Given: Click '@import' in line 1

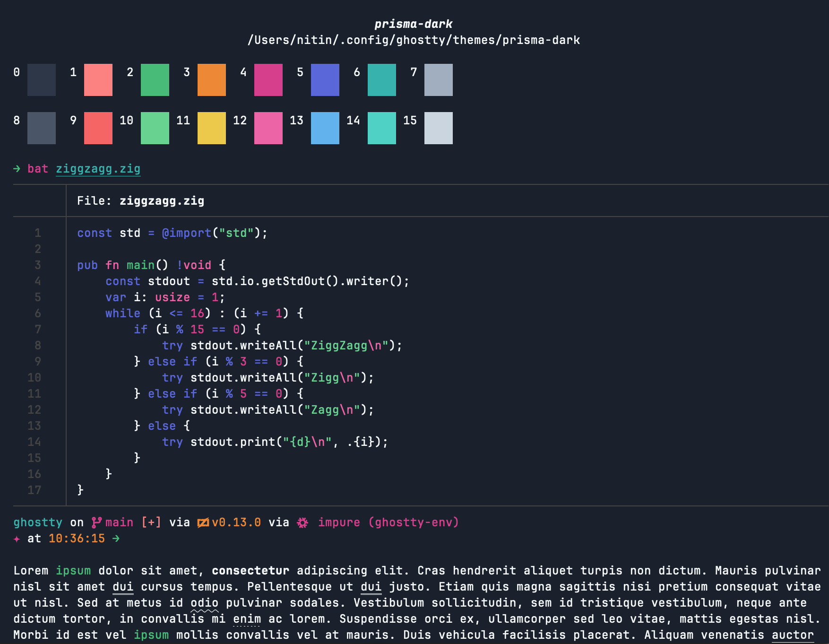Looking at the screenshot, I should point(187,233).
